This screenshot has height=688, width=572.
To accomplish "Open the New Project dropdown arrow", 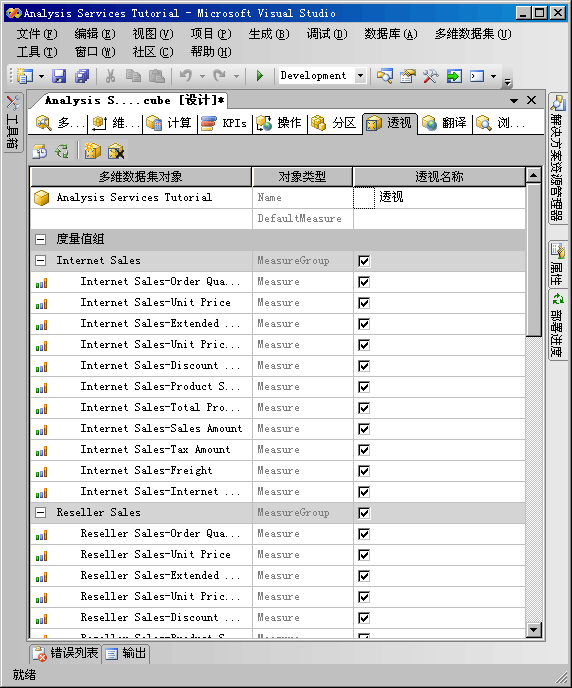I will (41, 76).
